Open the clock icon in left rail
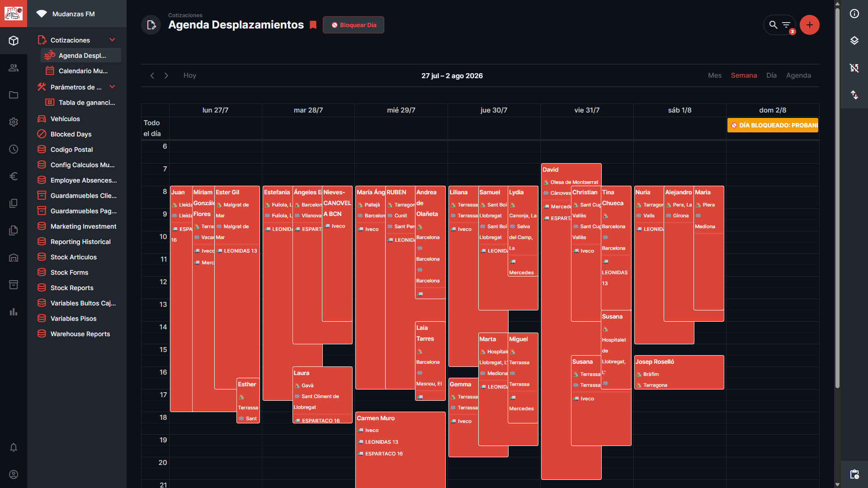The image size is (868, 488). pyautogui.click(x=14, y=149)
